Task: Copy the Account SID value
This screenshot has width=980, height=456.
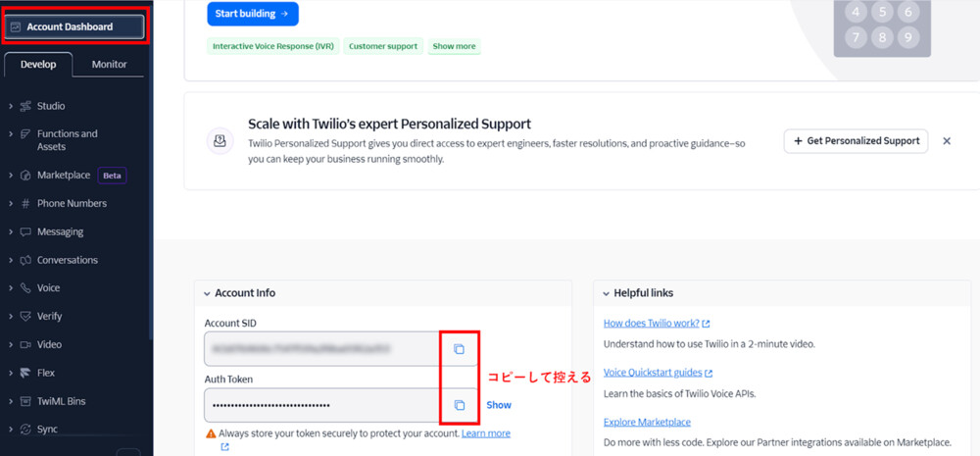Action: coord(459,348)
